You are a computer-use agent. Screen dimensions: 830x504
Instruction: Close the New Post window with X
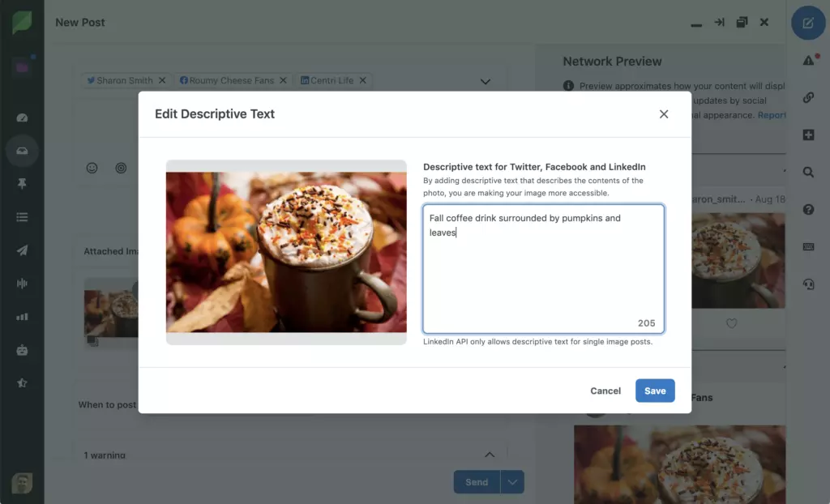[x=764, y=22]
